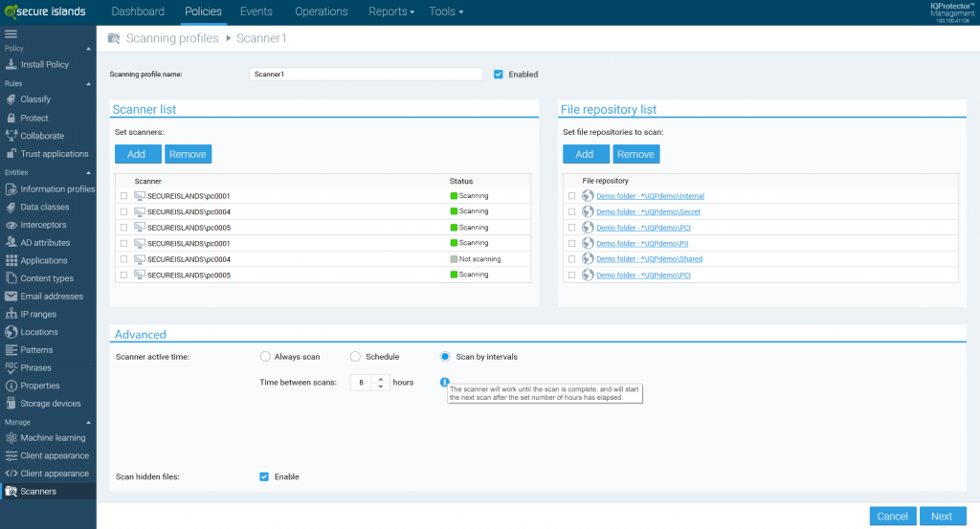This screenshot has height=529, width=980.
Task: Click the Machine learning gear icon
Action: [x=11, y=438]
